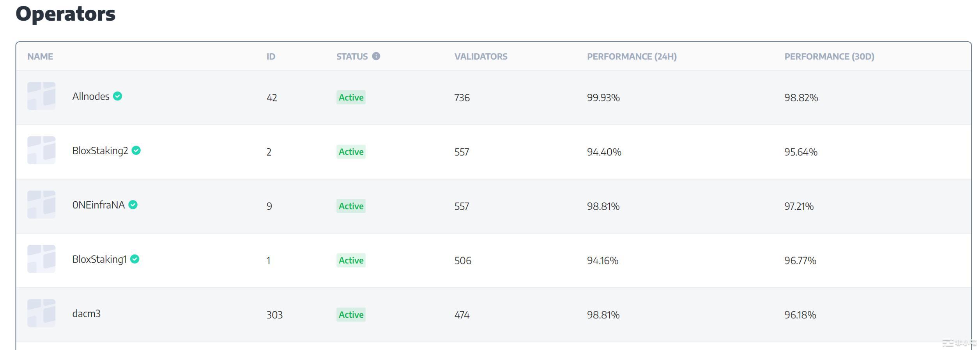Click the verified badge next to 0NEinfraNA
The image size is (980, 350).
pos(133,204)
